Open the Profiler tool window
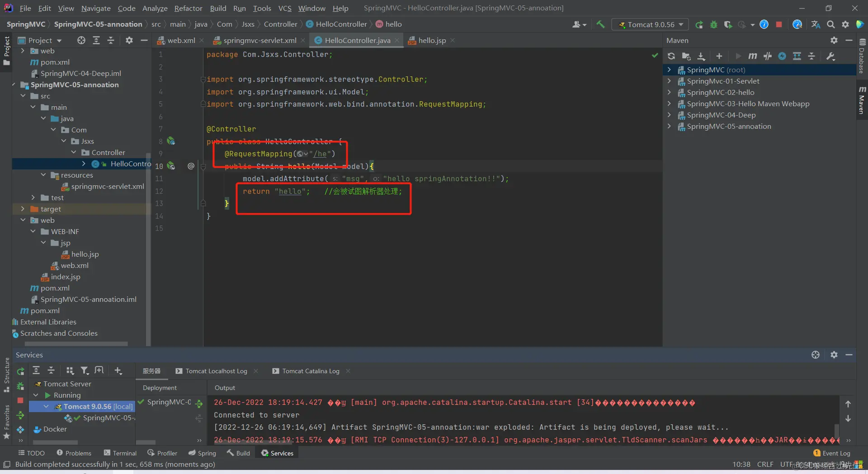The width and height of the screenshot is (868, 474). coord(162,453)
